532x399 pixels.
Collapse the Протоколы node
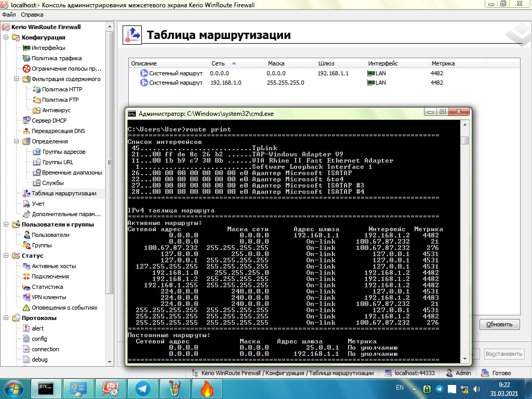click(6, 318)
